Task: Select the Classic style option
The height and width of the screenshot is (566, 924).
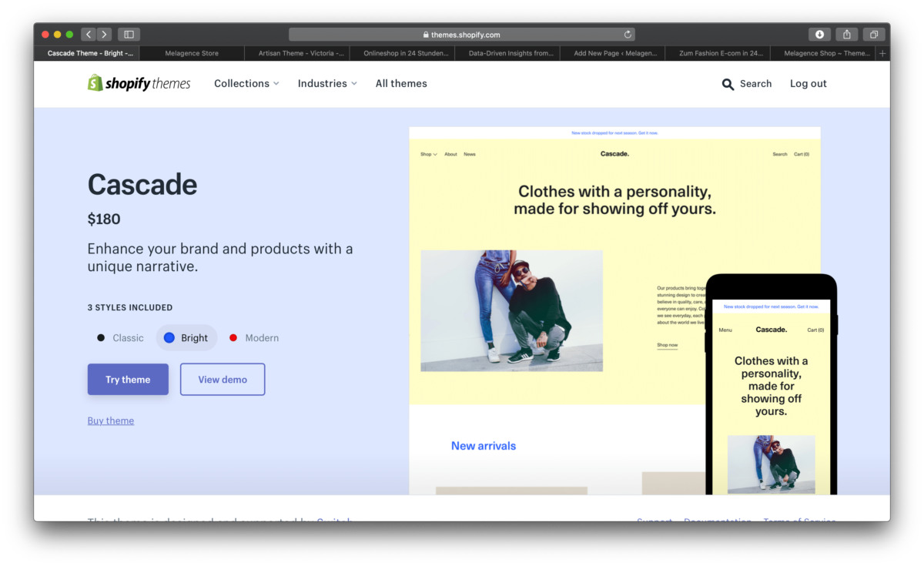Action: [120, 338]
